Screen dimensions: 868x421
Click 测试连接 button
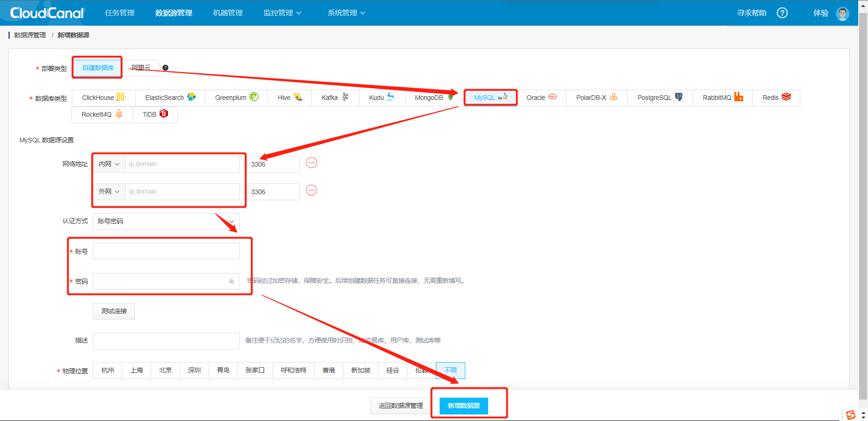114,311
